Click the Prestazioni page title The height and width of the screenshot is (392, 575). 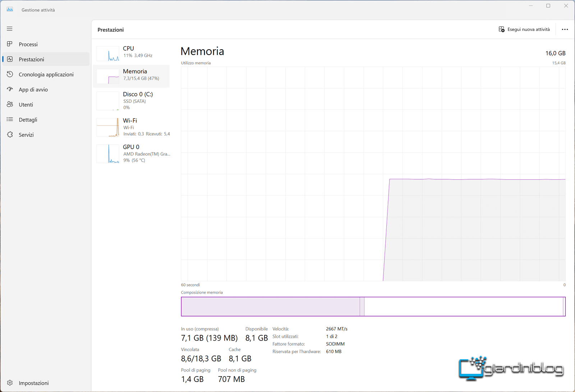111,30
